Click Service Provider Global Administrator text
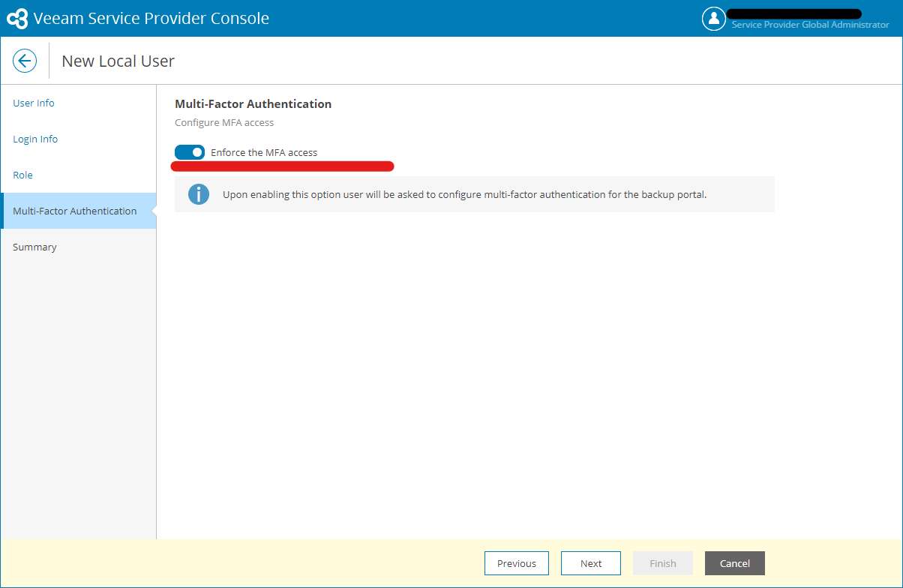 point(810,25)
